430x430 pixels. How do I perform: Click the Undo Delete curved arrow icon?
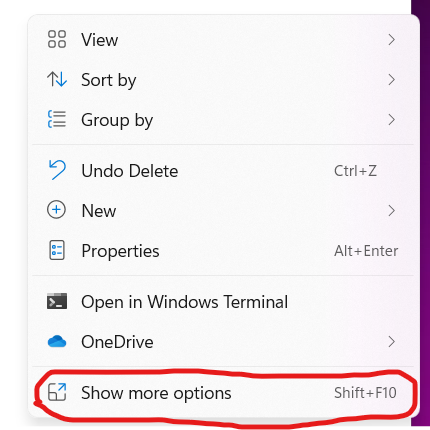coord(57,170)
